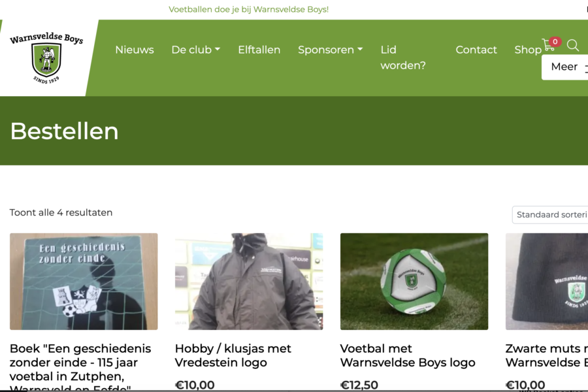Viewport: 588px width, 392px height.
Task: View the book cover product thumbnail
Action: click(x=84, y=282)
